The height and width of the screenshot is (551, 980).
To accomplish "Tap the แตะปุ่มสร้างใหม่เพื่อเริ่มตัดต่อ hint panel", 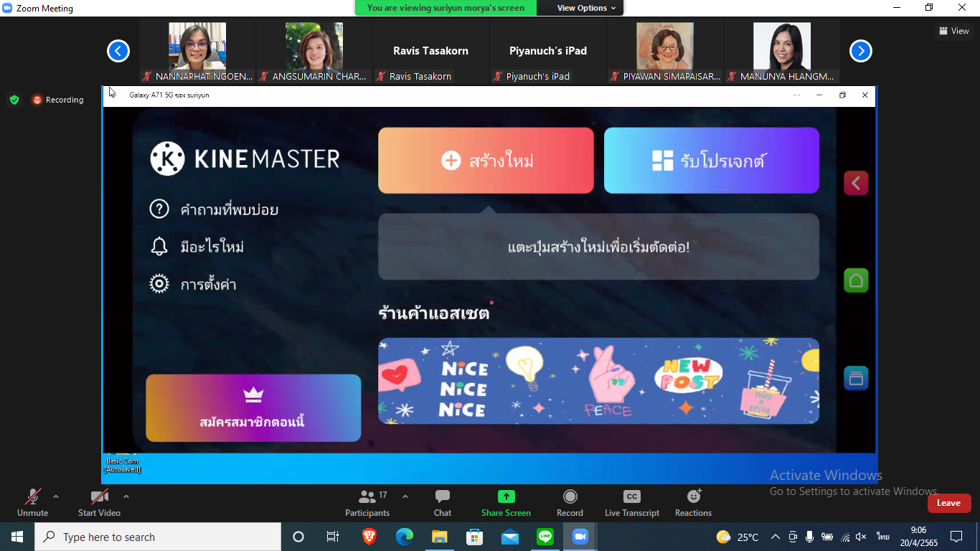I will [598, 247].
